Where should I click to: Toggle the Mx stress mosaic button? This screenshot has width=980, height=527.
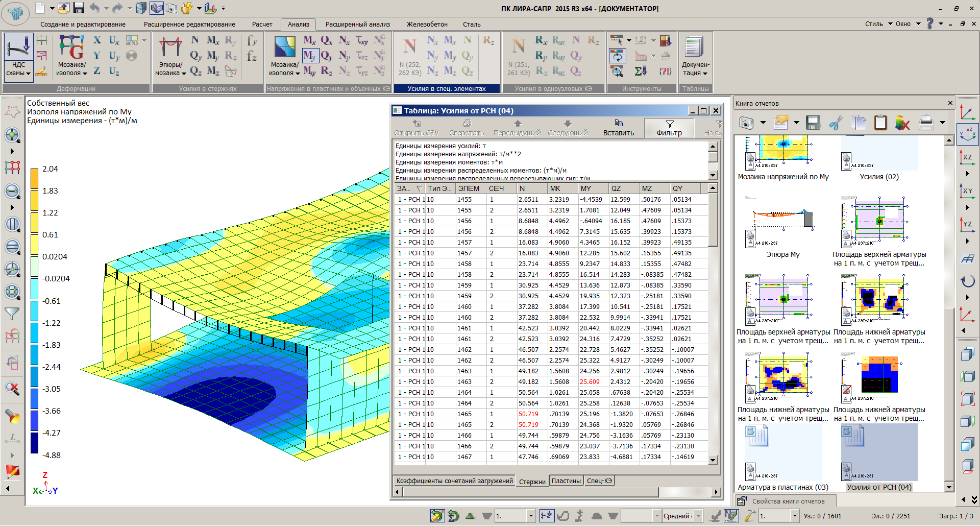click(310, 40)
